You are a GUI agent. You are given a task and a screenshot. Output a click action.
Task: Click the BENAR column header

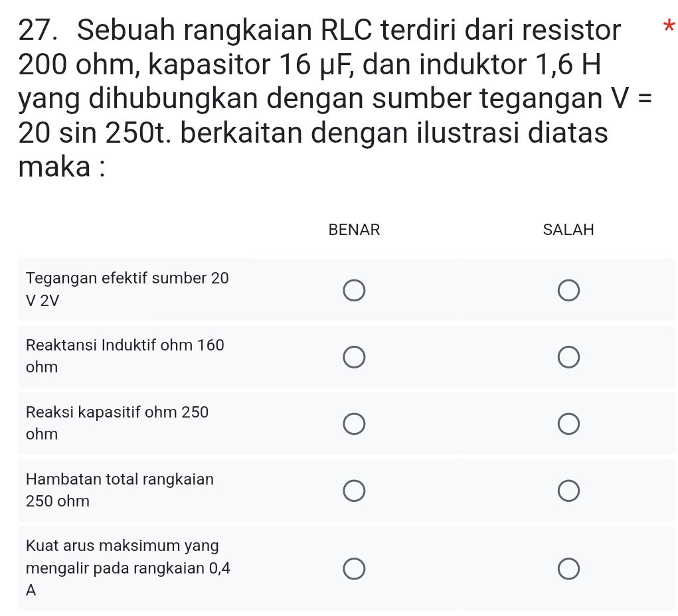(x=354, y=230)
